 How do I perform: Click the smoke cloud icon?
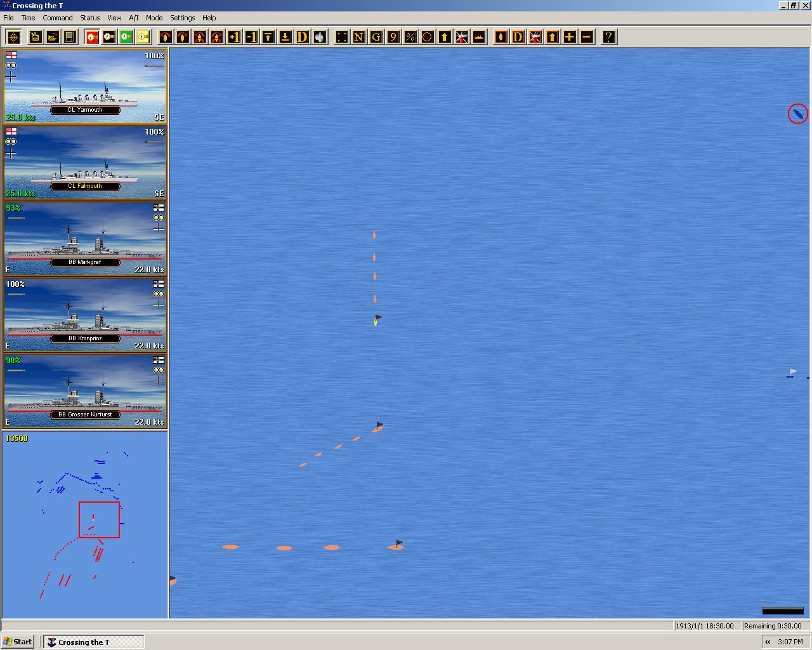tap(320, 37)
